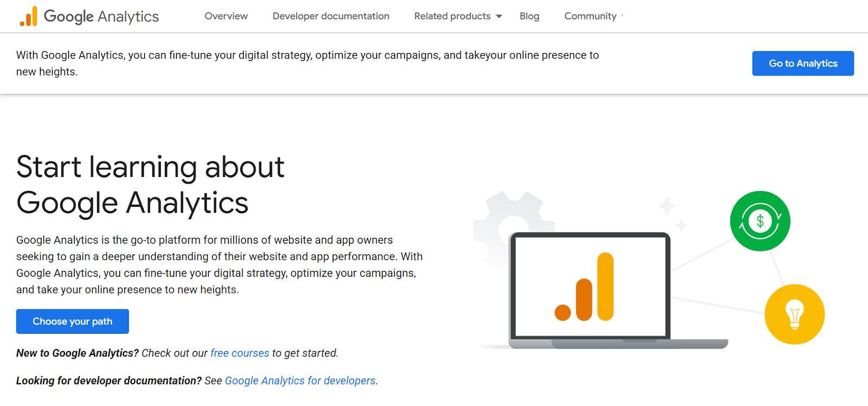Click the Google Analytics header wordmark

101,17
